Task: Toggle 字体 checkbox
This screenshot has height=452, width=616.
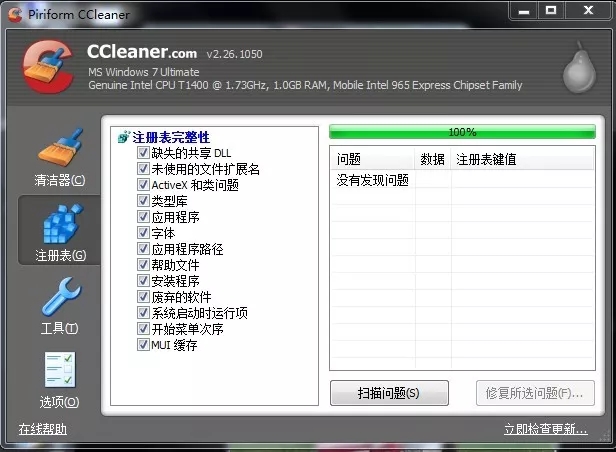Action: pyautogui.click(x=143, y=232)
